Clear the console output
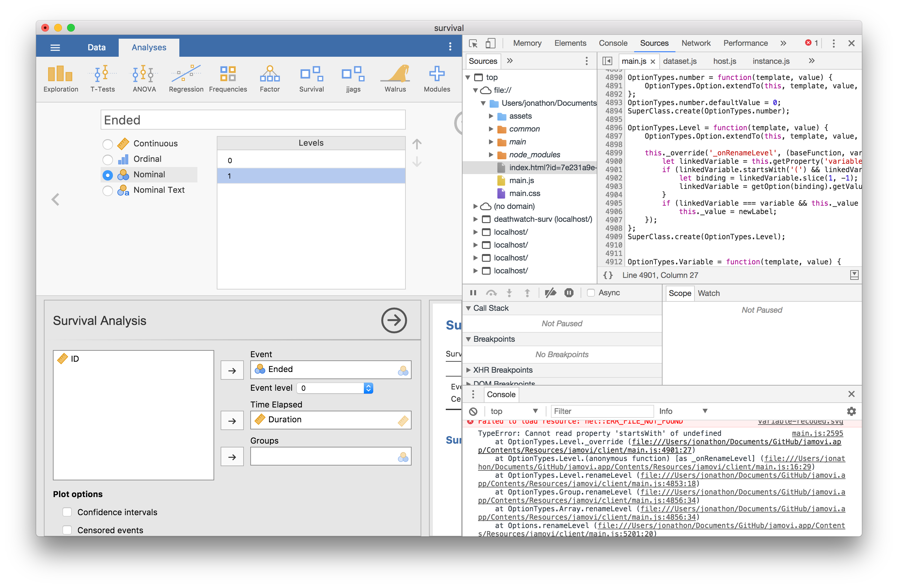 pyautogui.click(x=473, y=411)
